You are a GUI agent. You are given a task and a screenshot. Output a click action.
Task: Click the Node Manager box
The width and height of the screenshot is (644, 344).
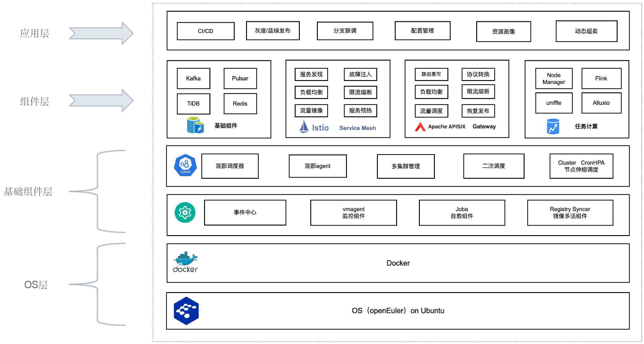(x=554, y=79)
